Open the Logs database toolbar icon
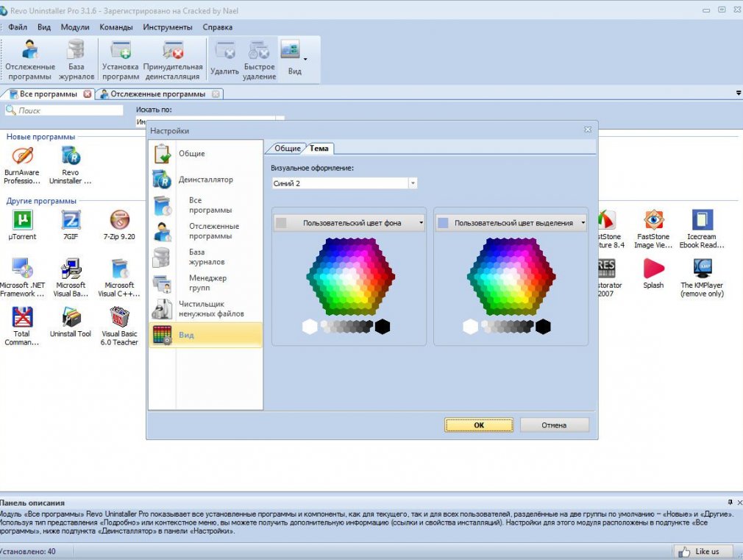 [x=77, y=60]
